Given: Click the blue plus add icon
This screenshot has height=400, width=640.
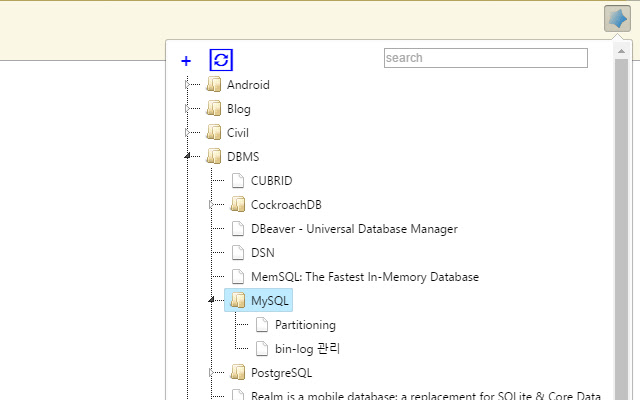Looking at the screenshot, I should 186,61.
